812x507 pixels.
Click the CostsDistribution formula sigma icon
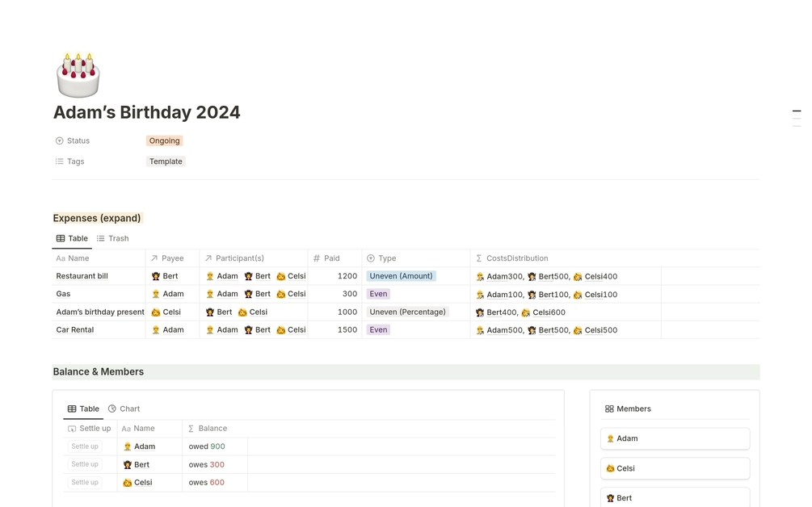(478, 258)
